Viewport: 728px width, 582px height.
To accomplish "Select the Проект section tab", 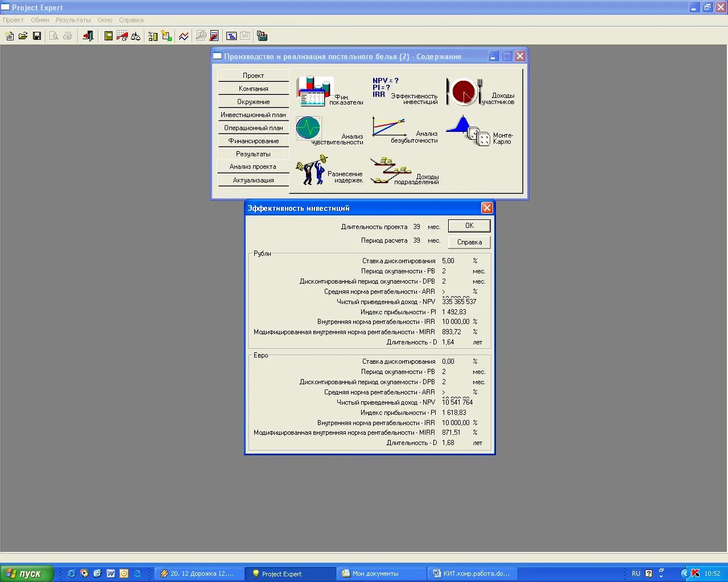I will click(253, 76).
